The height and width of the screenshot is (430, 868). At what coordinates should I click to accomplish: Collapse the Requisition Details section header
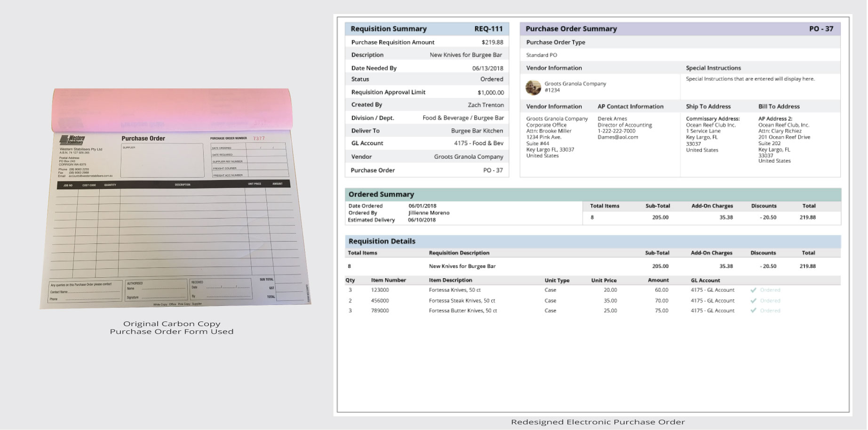pos(592,242)
